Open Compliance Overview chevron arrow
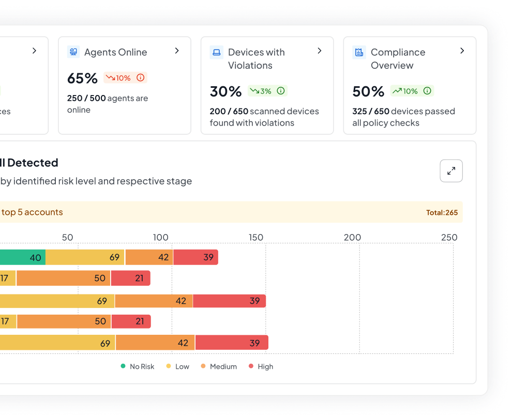512x420 pixels. [462, 51]
